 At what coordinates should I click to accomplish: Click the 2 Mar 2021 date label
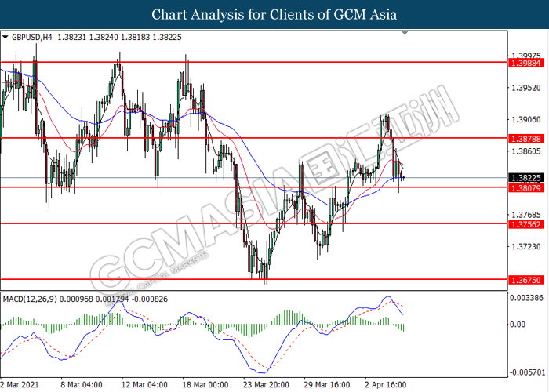click(x=20, y=385)
